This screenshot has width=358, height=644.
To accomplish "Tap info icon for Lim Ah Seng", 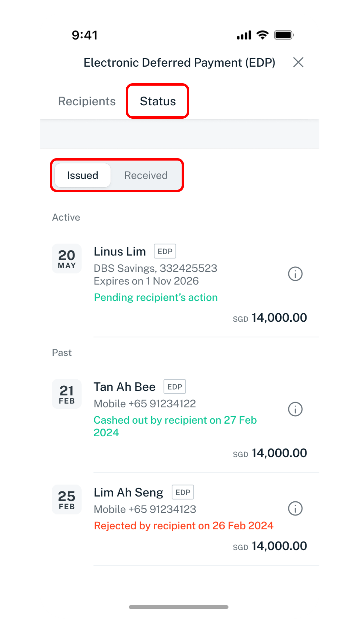I will click(295, 508).
